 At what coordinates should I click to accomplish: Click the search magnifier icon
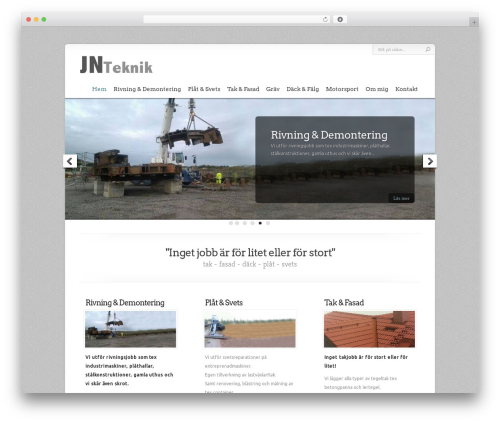pyautogui.click(x=428, y=49)
